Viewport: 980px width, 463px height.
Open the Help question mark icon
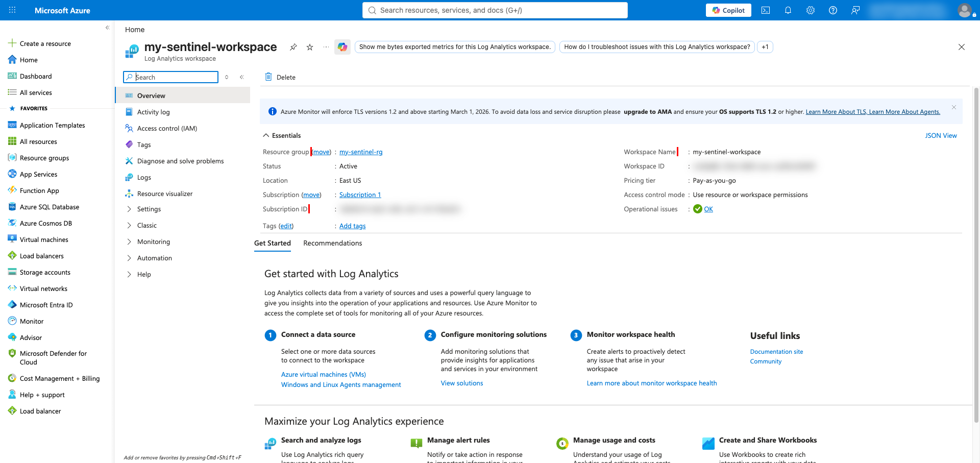coord(833,10)
